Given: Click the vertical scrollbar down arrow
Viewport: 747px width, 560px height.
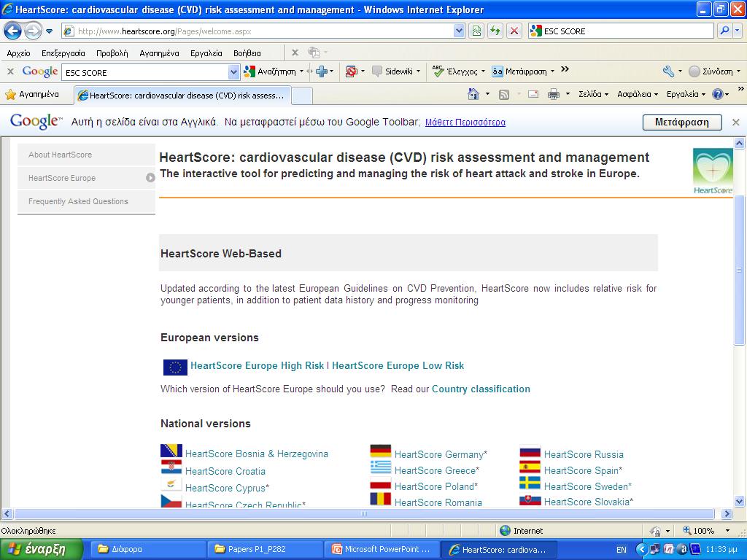Looking at the screenshot, I should [740, 501].
